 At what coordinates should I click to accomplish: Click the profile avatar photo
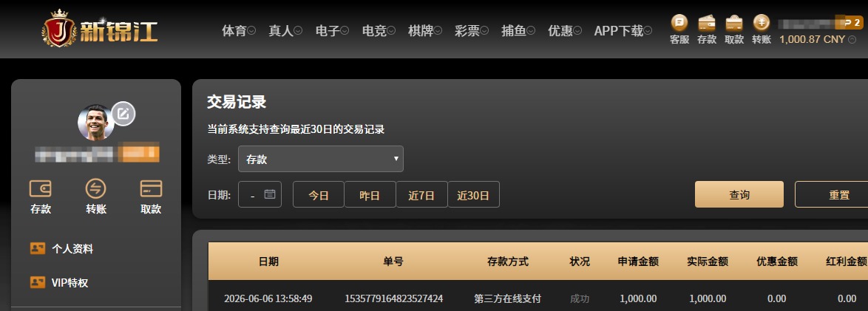click(96, 123)
